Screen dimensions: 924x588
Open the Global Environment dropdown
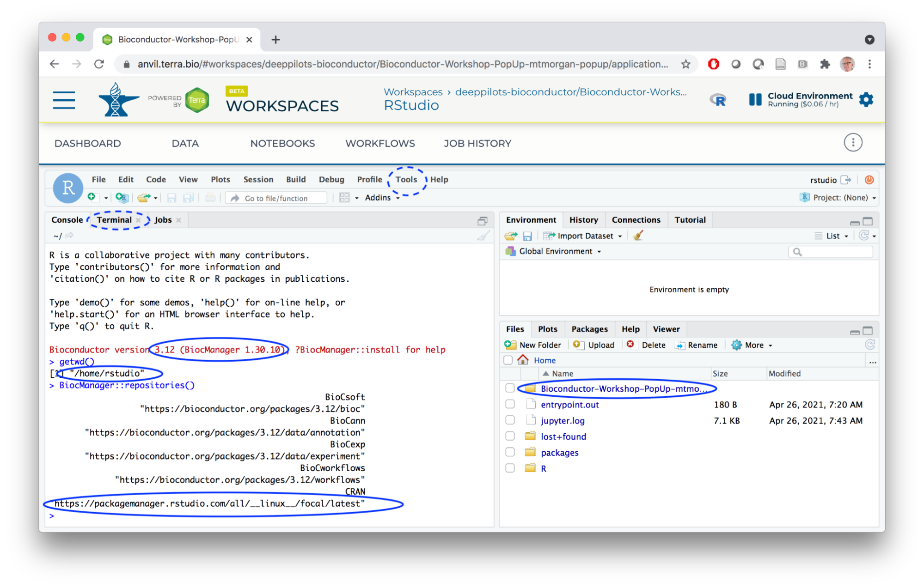[554, 251]
